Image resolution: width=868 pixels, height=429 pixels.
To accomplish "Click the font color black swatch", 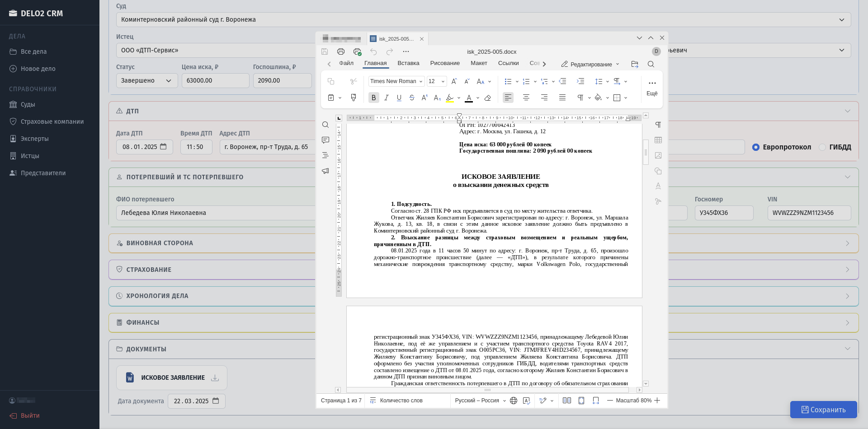I will coord(469,98).
